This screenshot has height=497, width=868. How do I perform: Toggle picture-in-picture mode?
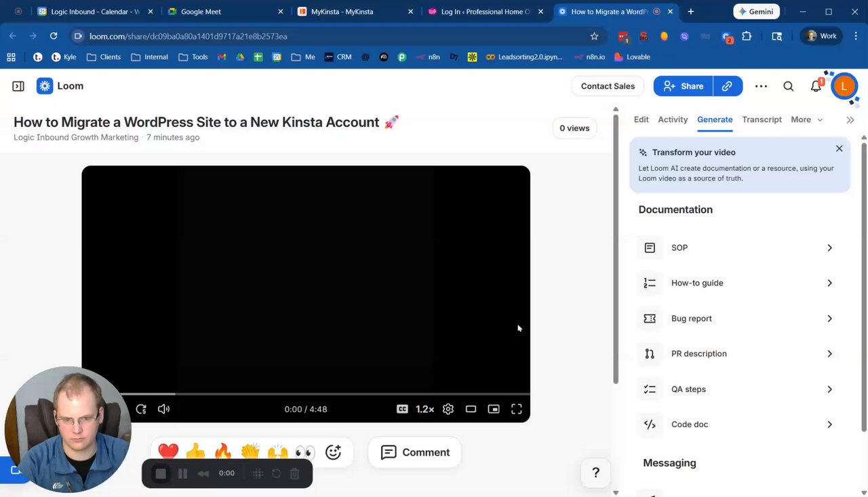point(494,409)
